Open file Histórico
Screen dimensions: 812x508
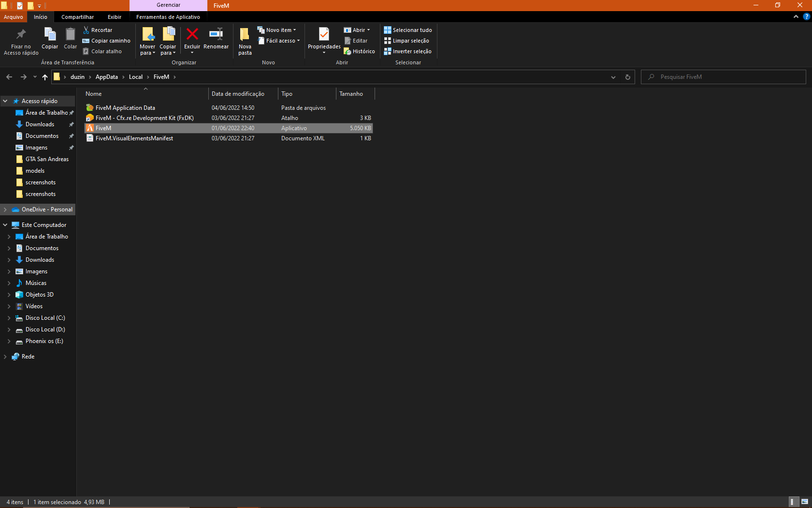pos(359,51)
